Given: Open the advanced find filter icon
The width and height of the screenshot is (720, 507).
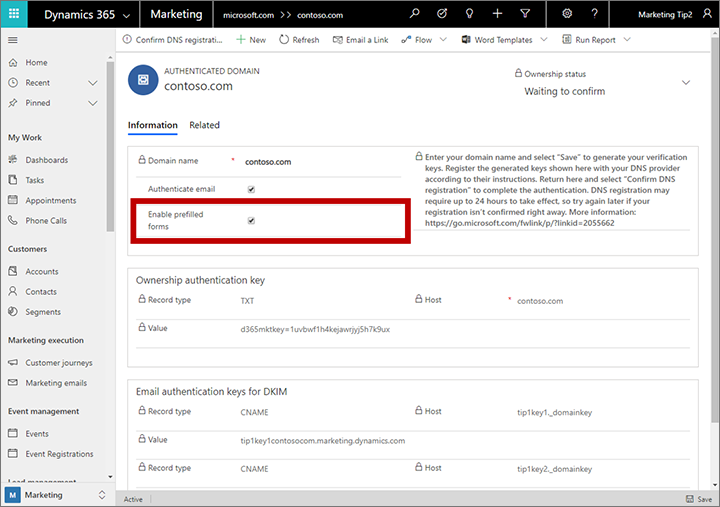Looking at the screenshot, I should (526, 14).
